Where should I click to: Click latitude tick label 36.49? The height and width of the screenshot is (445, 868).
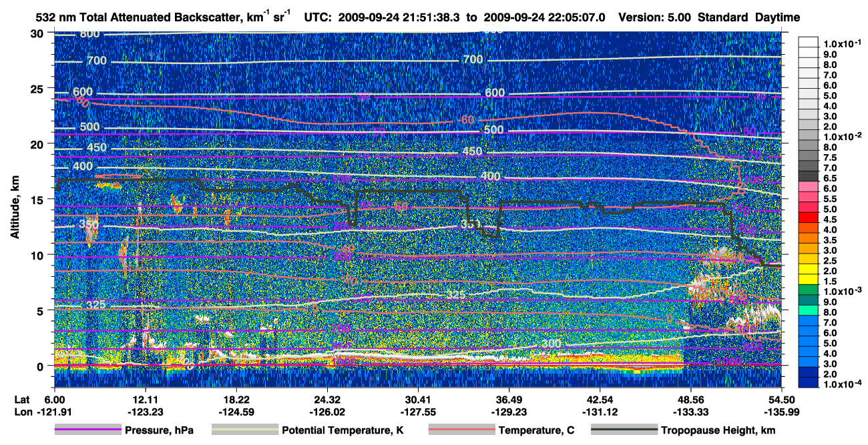point(509,398)
